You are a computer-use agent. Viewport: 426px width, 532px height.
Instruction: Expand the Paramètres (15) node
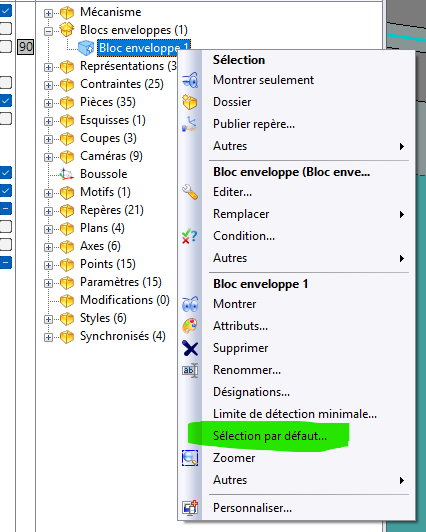pyautogui.click(x=48, y=283)
